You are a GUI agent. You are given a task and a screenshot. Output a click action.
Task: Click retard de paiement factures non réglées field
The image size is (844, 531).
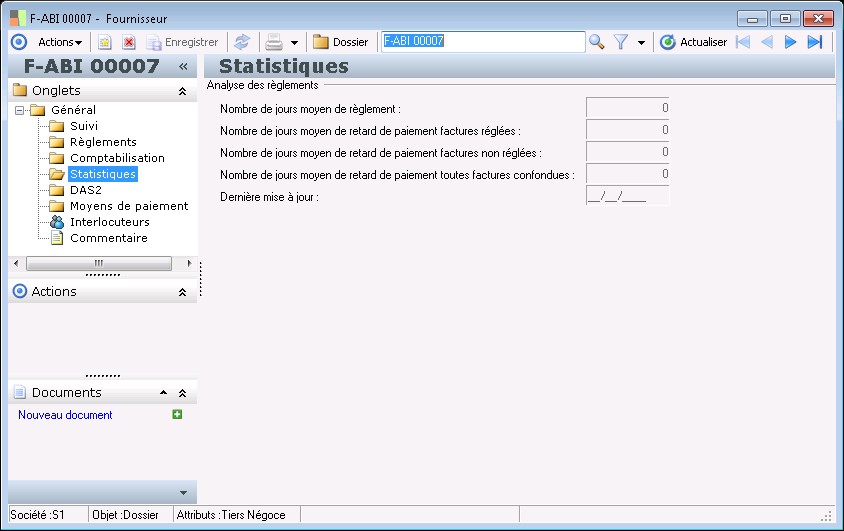point(628,152)
